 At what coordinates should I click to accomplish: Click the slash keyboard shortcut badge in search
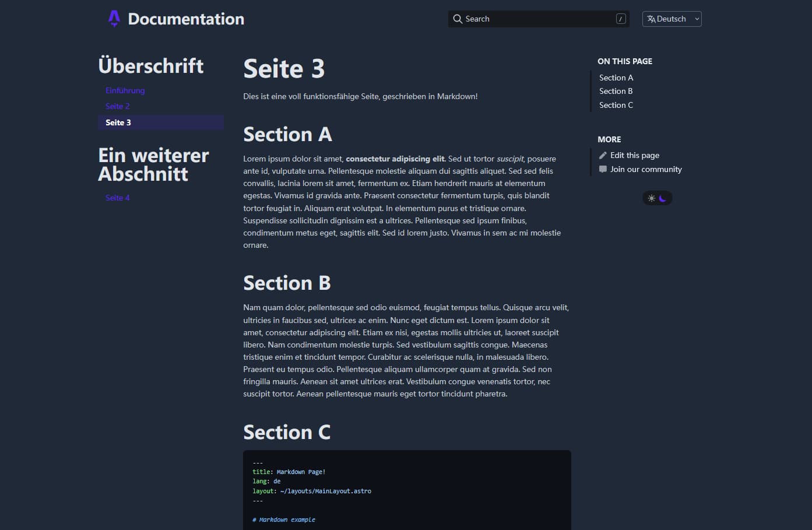[x=620, y=19]
